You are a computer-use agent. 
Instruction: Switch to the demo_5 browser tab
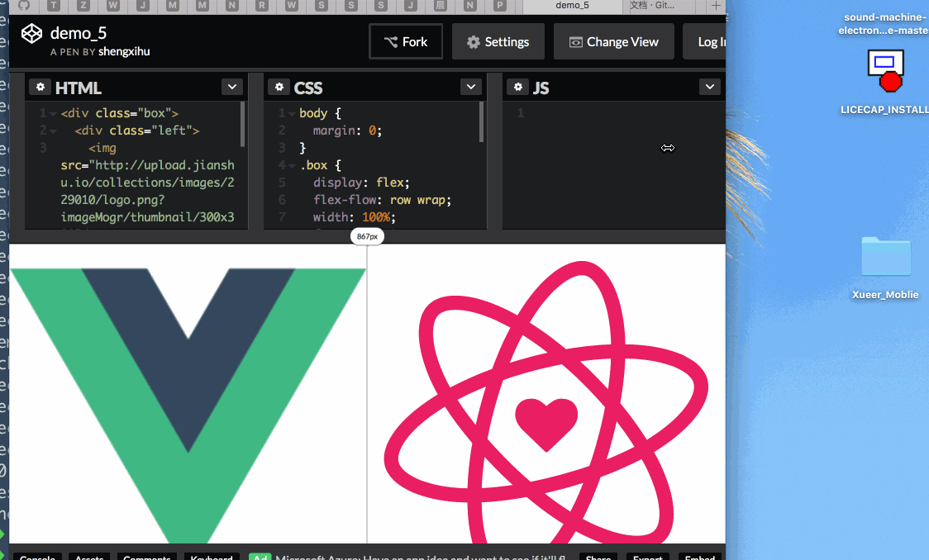click(572, 5)
